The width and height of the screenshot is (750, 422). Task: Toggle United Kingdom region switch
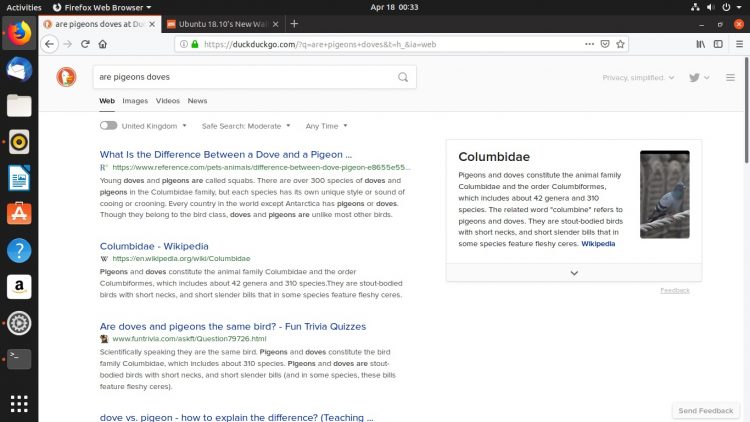pos(109,125)
